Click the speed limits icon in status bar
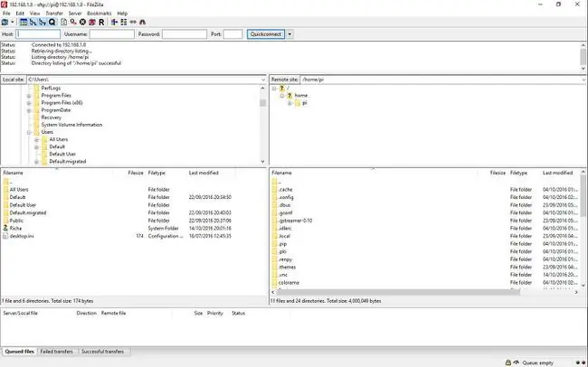Image resolution: width=588 pixels, height=367 pixels. (x=517, y=362)
